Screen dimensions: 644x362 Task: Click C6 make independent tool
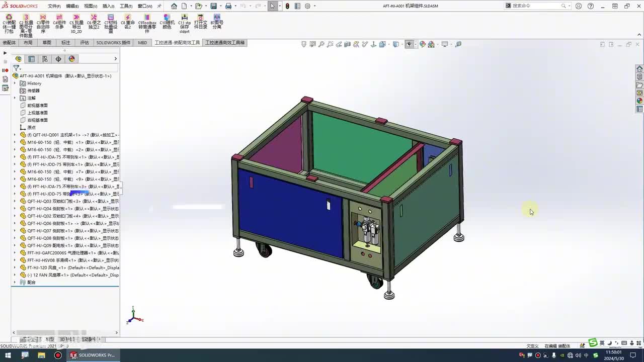94,22
